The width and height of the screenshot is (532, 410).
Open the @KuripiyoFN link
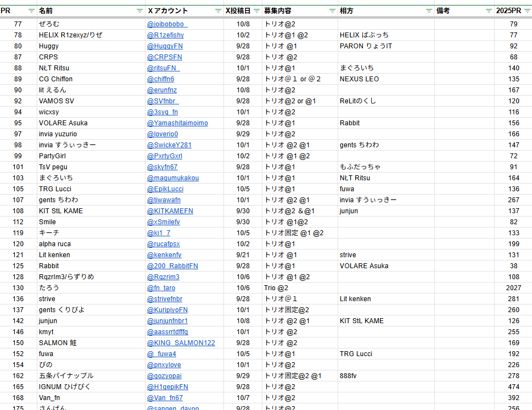point(167,310)
